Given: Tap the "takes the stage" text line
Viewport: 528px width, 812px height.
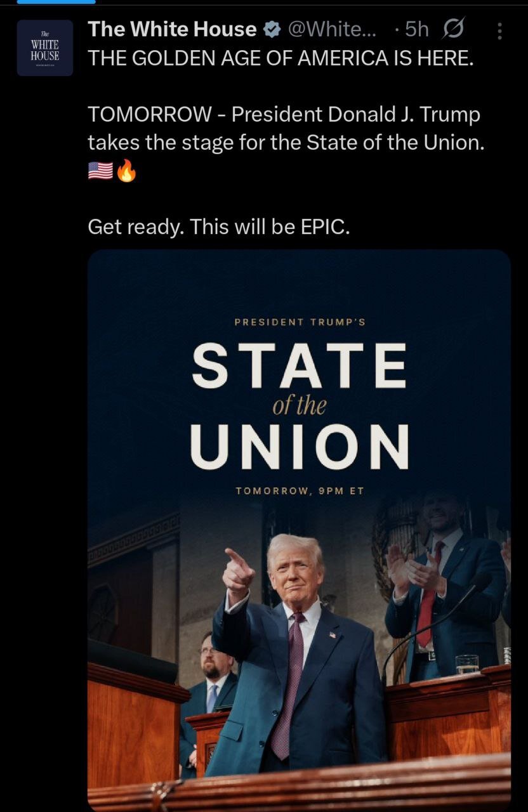Looking at the screenshot, I should pyautogui.click(x=286, y=142).
